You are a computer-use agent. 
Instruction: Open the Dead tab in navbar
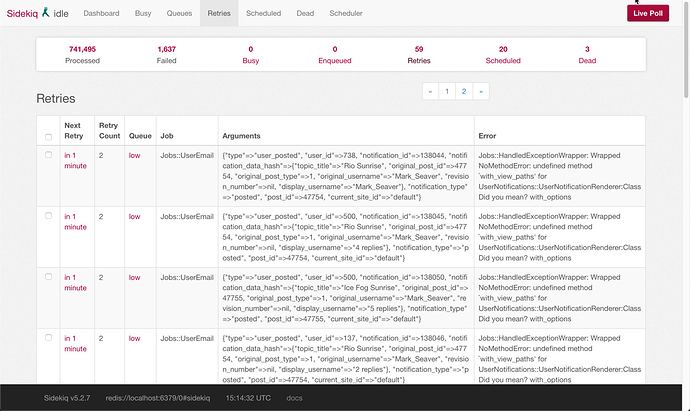point(305,13)
